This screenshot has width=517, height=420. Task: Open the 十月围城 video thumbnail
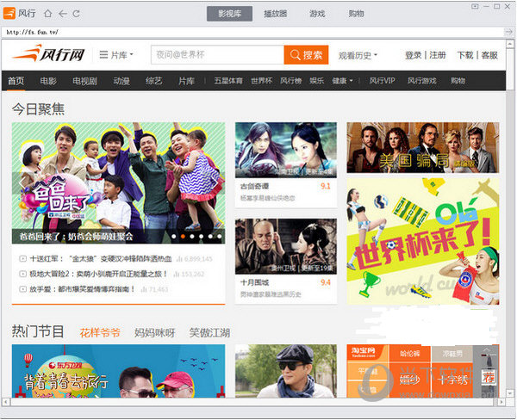(x=285, y=246)
